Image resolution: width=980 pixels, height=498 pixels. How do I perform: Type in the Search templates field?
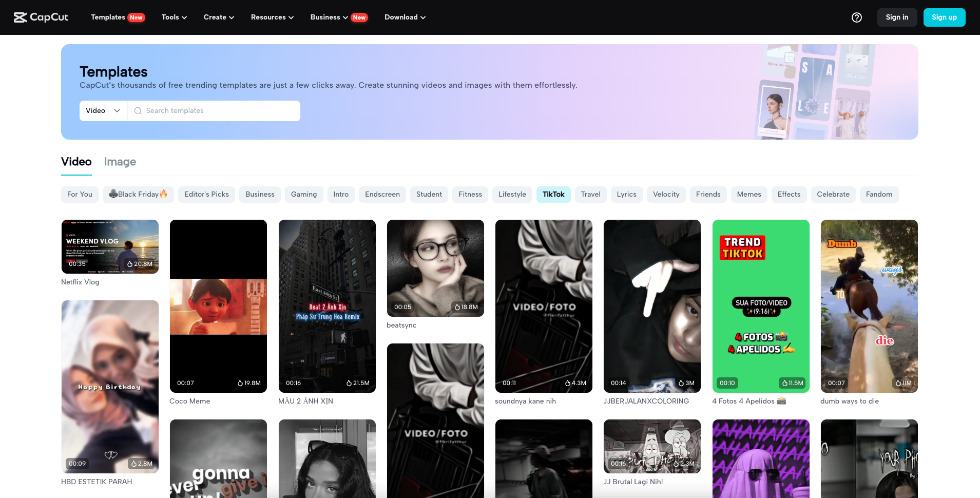(x=221, y=111)
